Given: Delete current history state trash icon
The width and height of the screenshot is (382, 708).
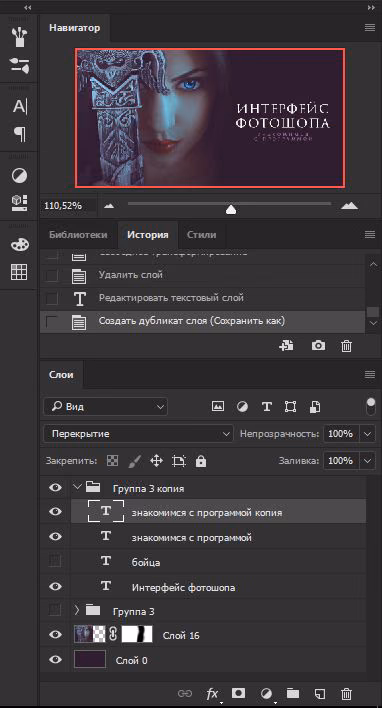Looking at the screenshot, I should tap(346, 346).
